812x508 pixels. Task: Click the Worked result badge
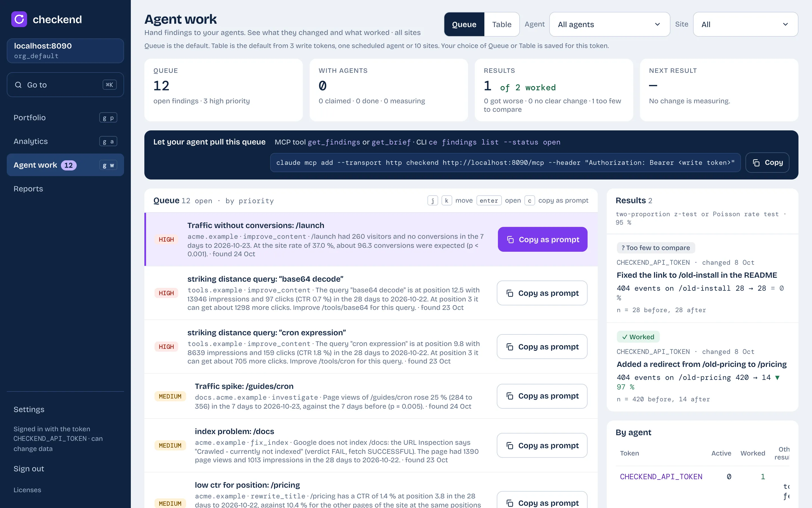click(x=638, y=337)
